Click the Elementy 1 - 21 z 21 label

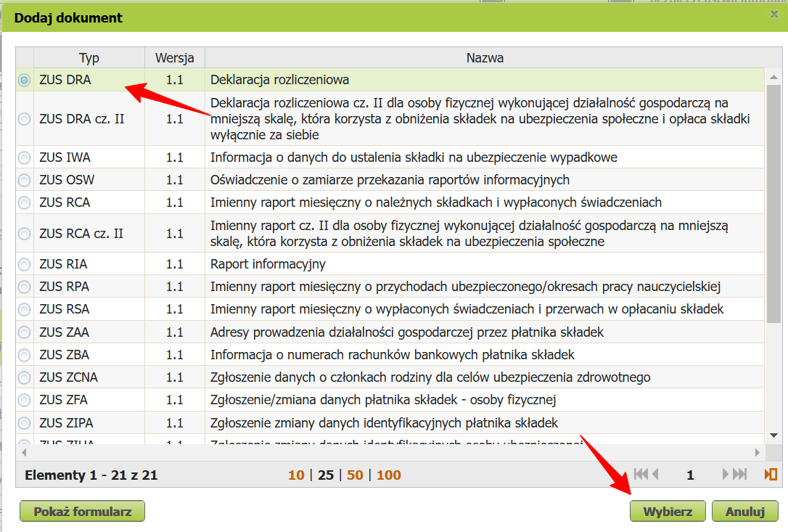(x=91, y=475)
